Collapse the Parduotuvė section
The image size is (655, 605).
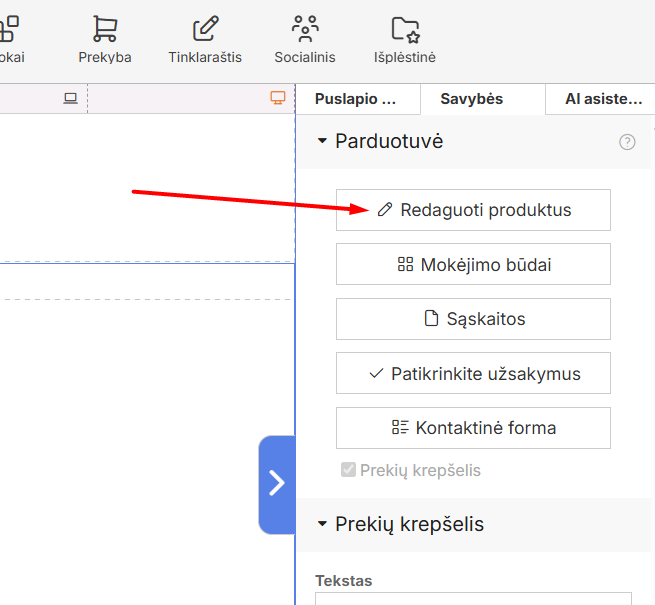coord(322,141)
